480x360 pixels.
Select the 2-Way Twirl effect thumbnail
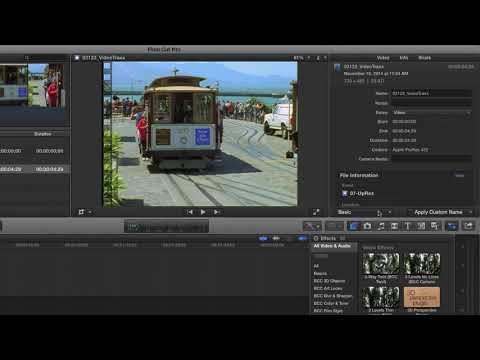381,263
